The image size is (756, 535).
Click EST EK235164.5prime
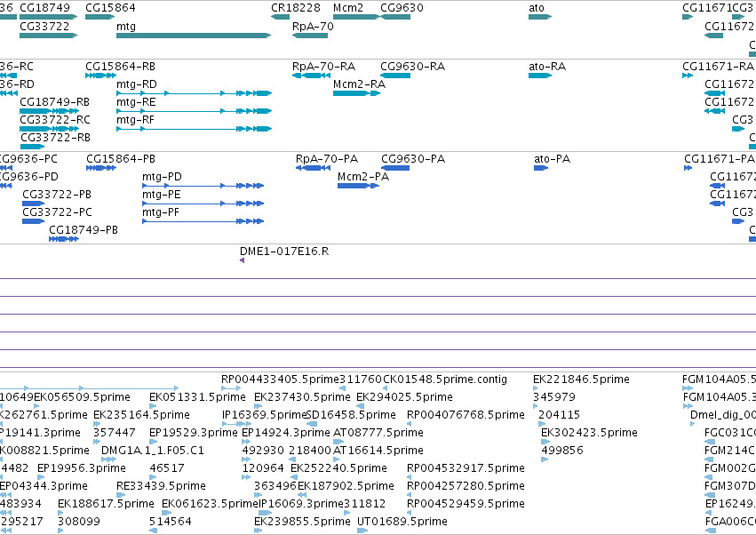(142, 415)
